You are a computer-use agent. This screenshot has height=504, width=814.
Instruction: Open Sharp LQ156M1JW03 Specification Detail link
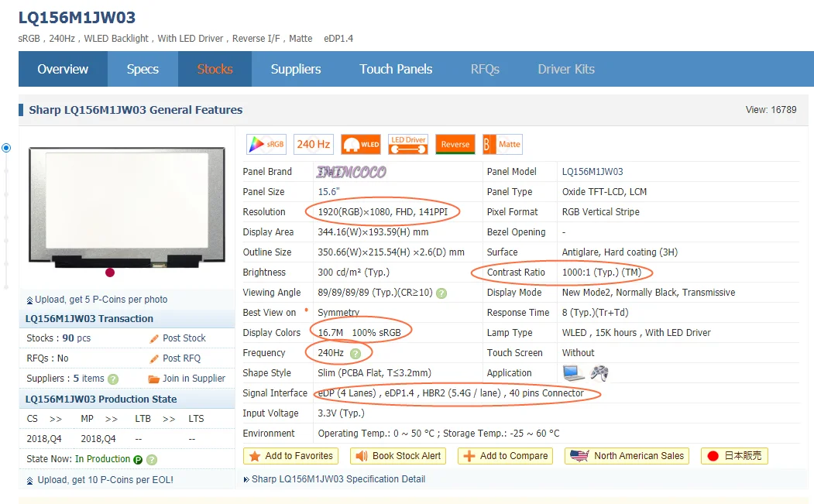coord(338,479)
